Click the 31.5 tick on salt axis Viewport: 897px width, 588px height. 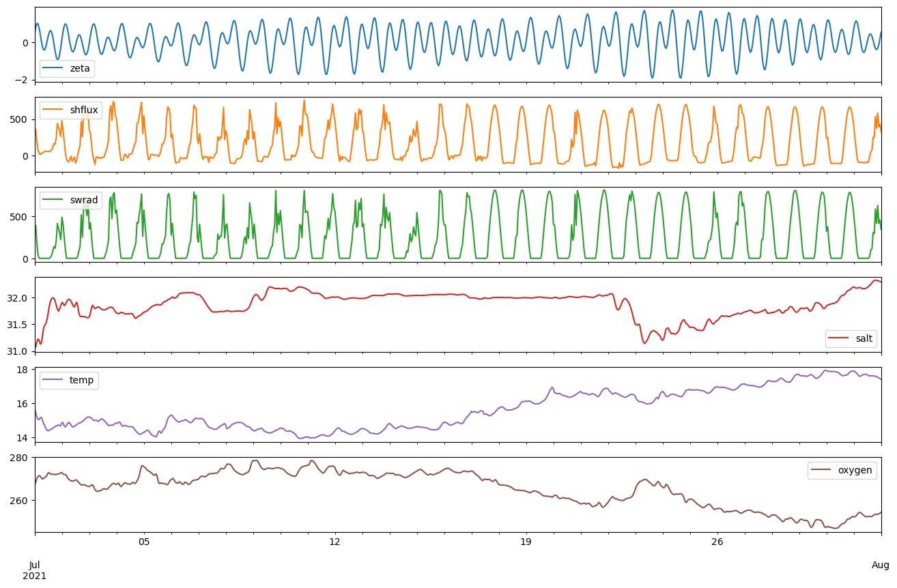pyautogui.click(x=17, y=325)
